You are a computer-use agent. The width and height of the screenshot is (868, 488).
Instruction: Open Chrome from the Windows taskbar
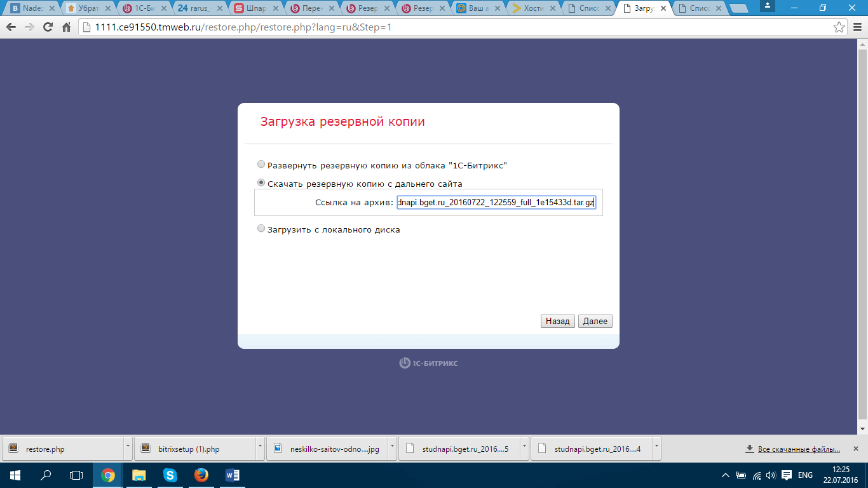click(x=108, y=475)
